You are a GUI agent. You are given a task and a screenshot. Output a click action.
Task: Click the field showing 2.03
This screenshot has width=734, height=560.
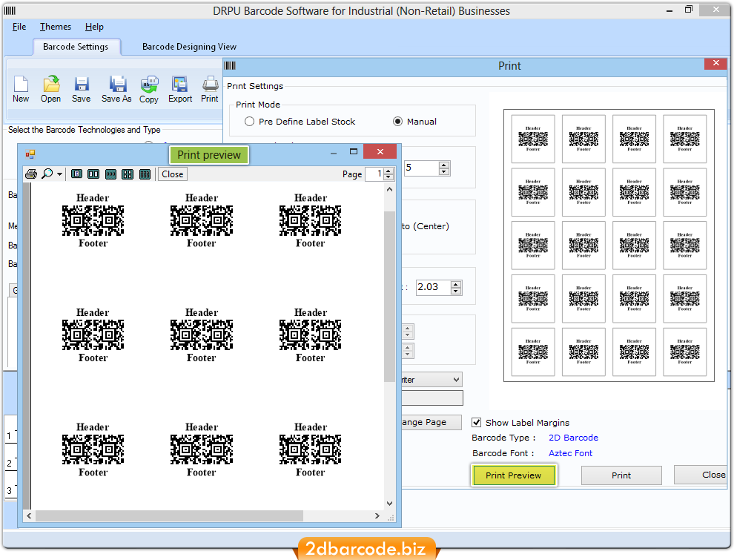point(433,287)
